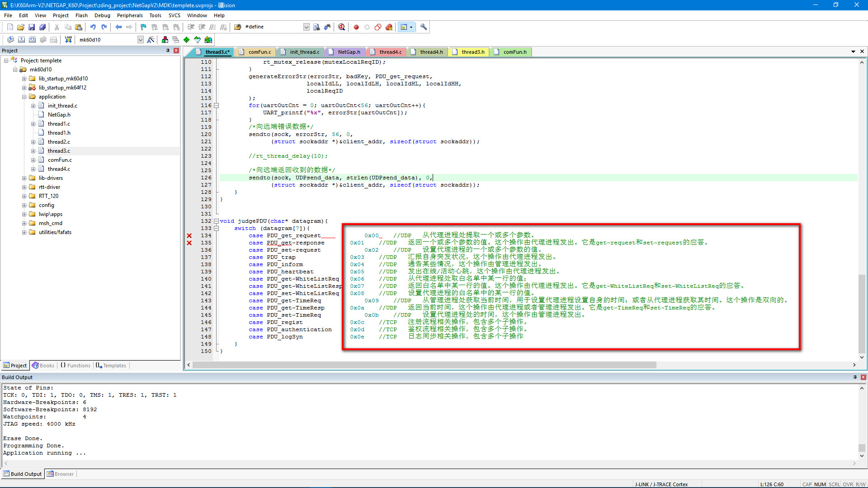Expand the init_thread.c file node
Image resolution: width=868 pixels, height=488 pixels.
tap(33, 106)
